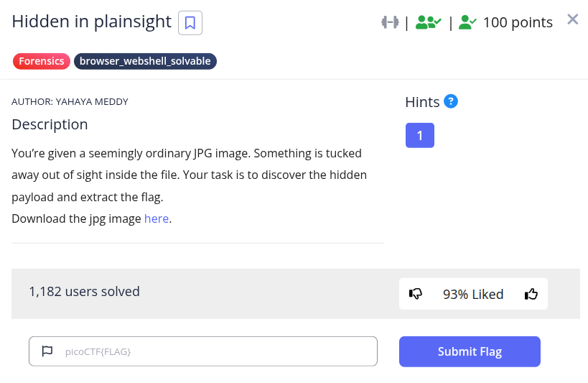Click the 93% Liked rating text
The width and height of the screenshot is (588, 383).
[x=473, y=294]
